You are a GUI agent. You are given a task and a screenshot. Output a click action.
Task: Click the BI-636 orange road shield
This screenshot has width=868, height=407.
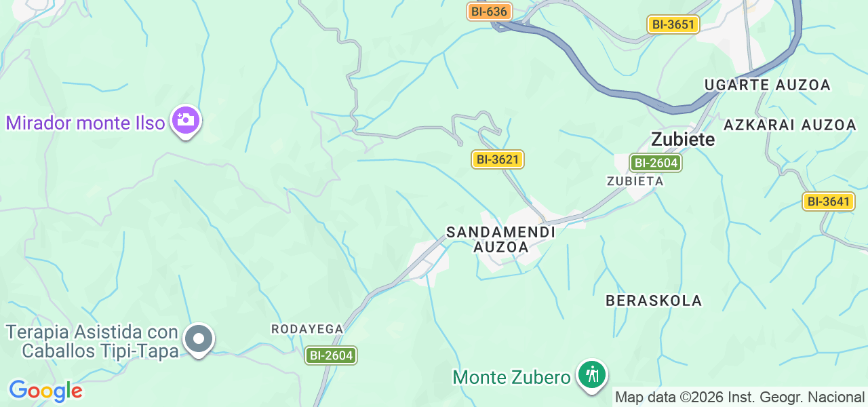[489, 12]
